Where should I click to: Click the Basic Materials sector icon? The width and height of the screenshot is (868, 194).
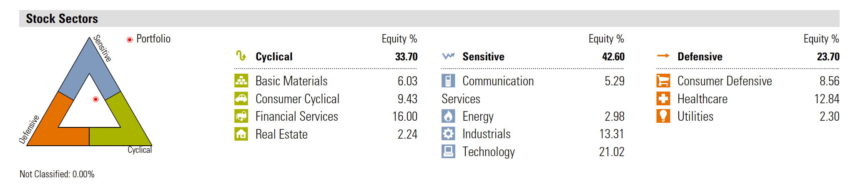[x=241, y=81]
